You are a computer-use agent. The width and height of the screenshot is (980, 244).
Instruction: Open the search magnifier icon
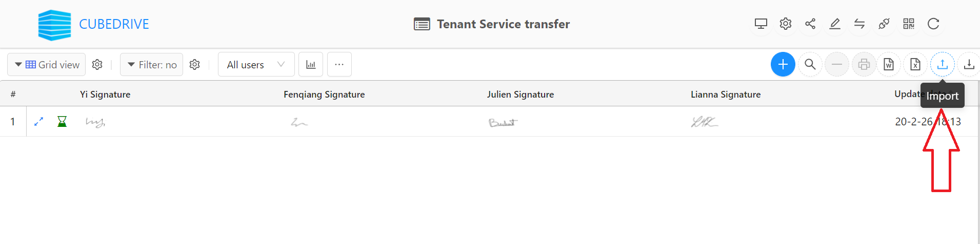coord(810,64)
